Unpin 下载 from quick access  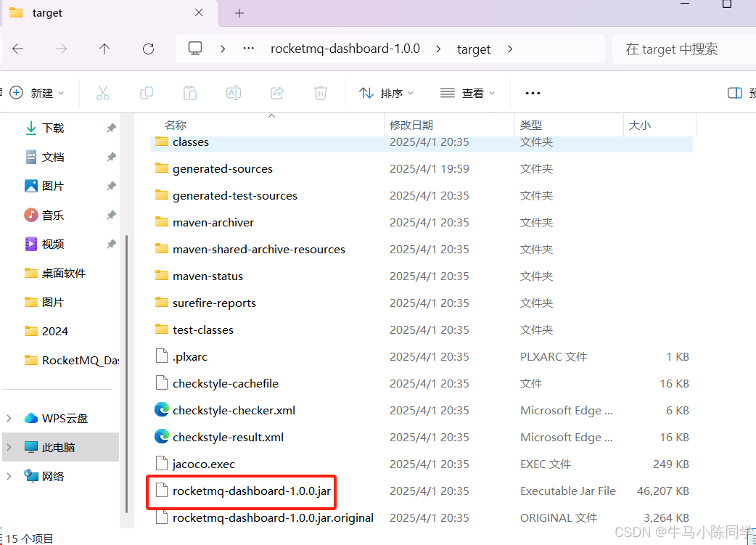(112, 128)
